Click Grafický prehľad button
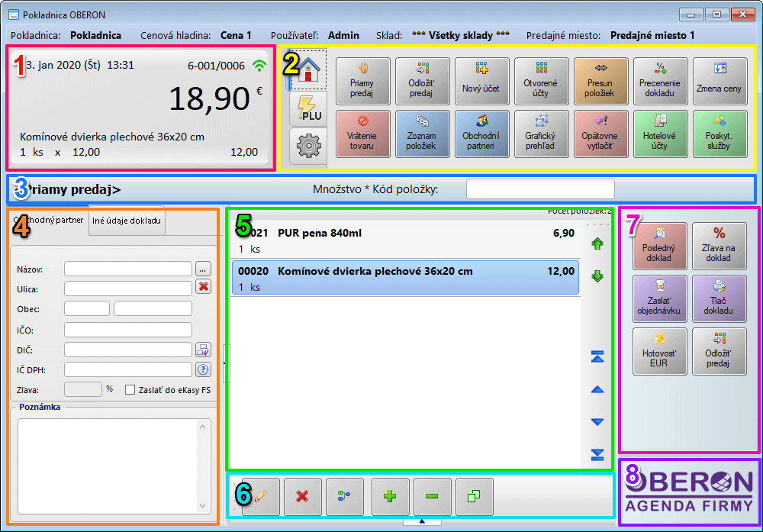Screen dimensions: 763x532 [541, 134]
